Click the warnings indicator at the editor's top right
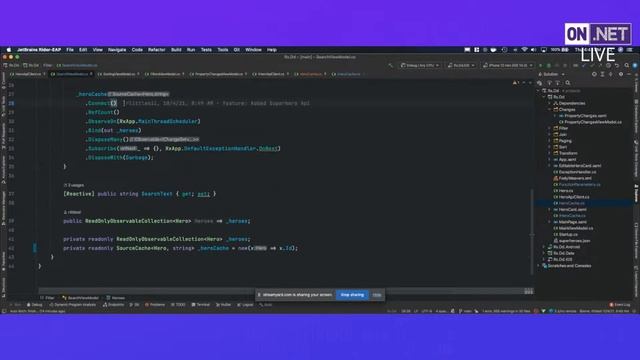The width and height of the screenshot is (640, 360). click(x=516, y=83)
